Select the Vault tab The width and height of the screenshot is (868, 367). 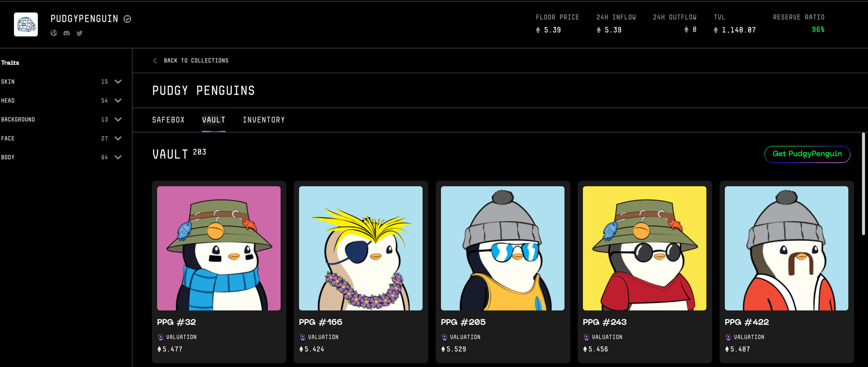coord(214,120)
